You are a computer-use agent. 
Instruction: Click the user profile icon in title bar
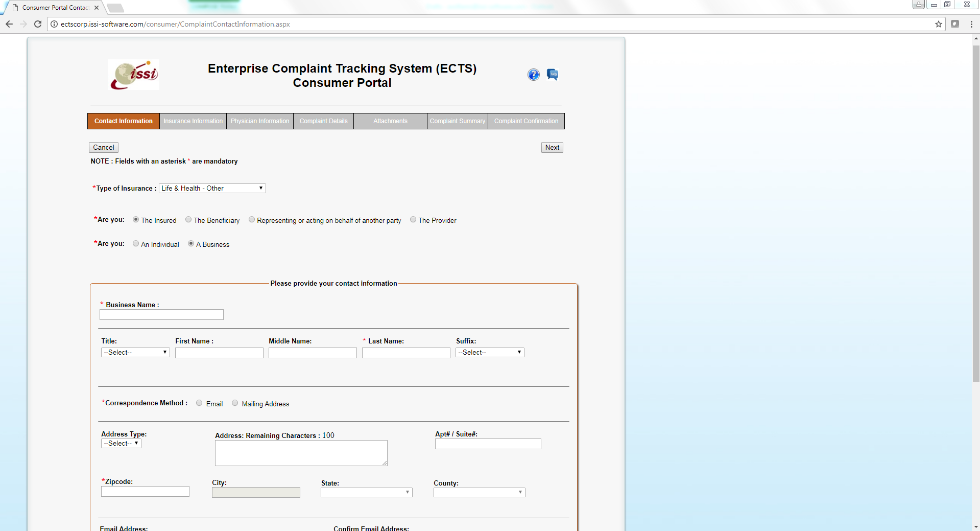pos(918,5)
